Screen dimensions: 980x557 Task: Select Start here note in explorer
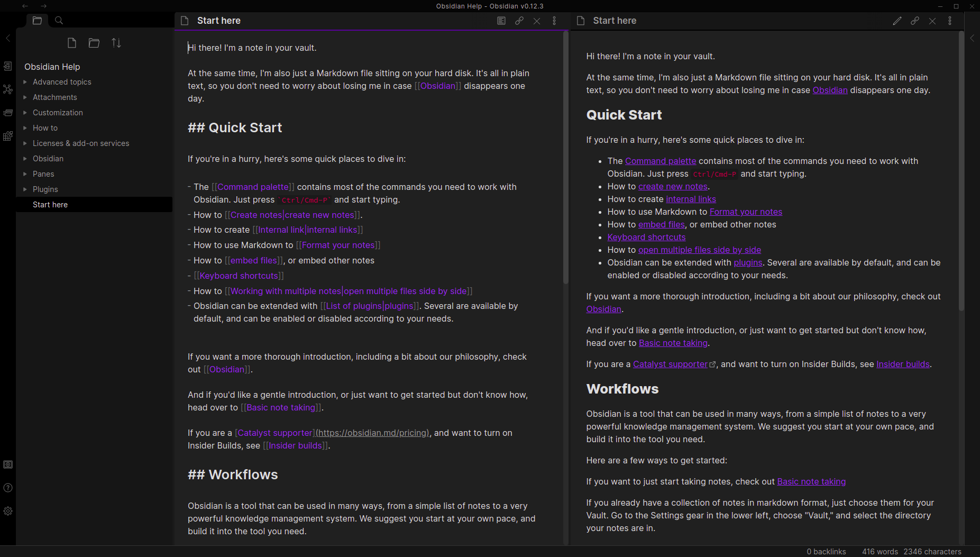94,205
